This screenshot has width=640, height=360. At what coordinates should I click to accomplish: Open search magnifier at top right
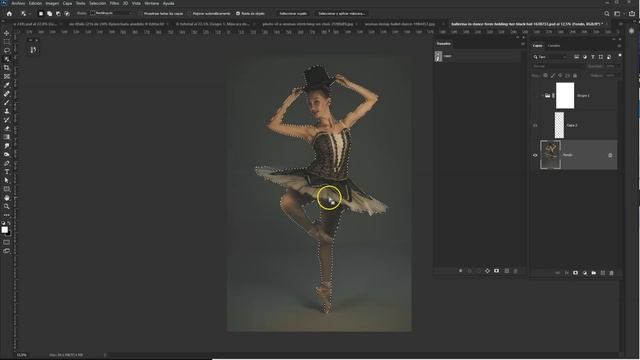607,13
